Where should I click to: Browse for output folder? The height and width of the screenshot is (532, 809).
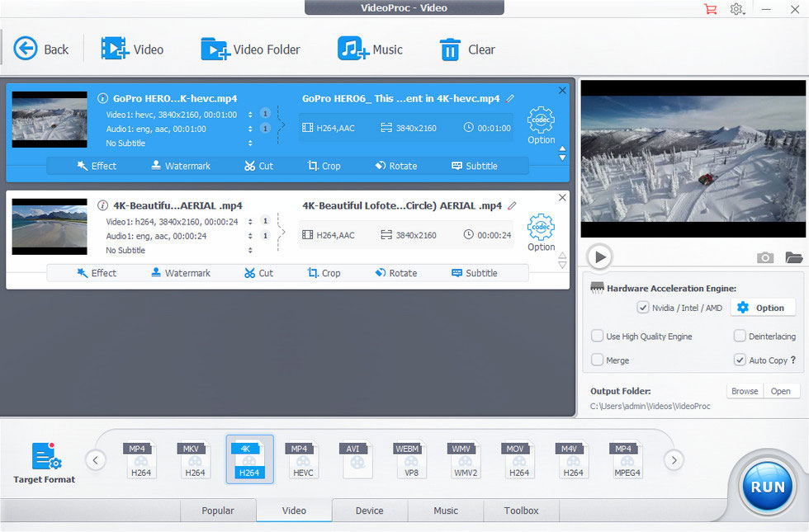tap(745, 391)
